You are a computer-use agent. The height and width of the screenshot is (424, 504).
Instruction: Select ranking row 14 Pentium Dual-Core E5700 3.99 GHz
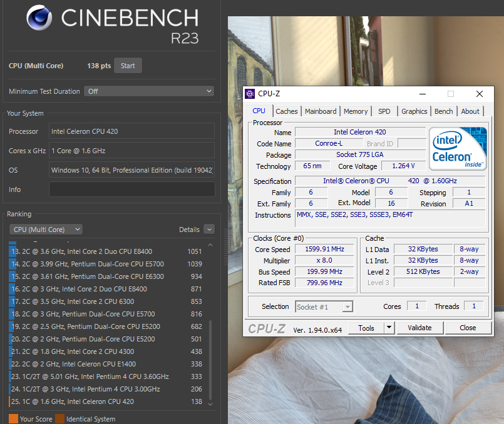point(106,264)
